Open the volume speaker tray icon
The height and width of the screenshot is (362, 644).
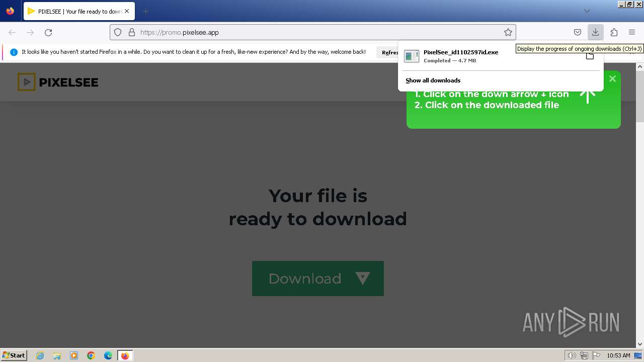(x=572, y=355)
